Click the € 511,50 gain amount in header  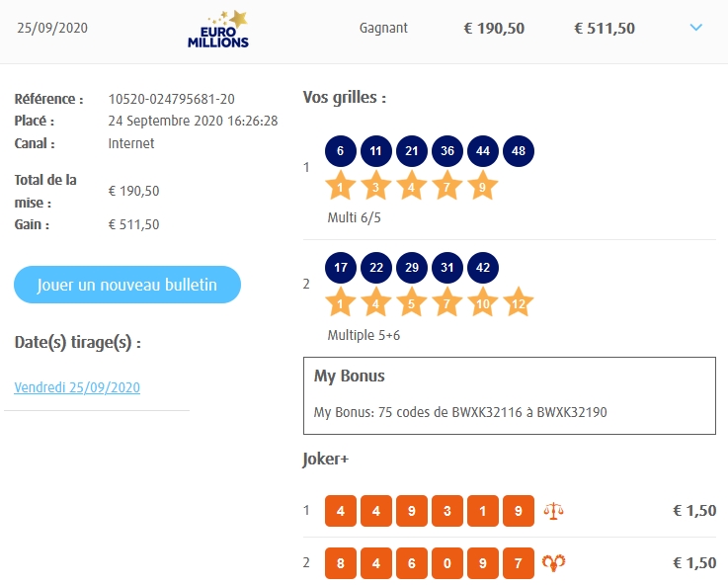pyautogui.click(x=605, y=28)
